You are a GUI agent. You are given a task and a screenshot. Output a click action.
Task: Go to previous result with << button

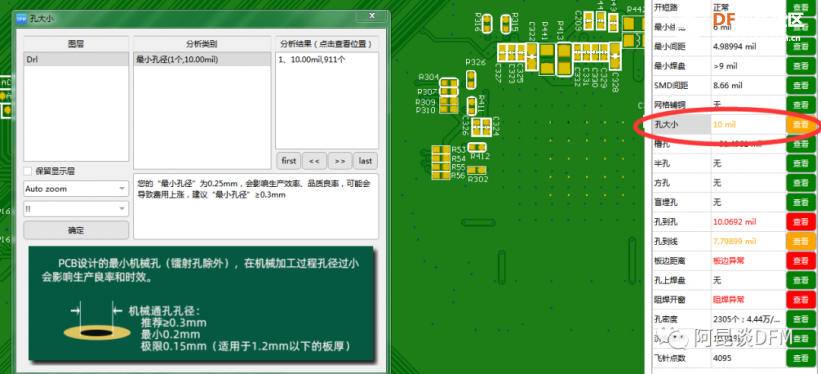click(x=314, y=161)
